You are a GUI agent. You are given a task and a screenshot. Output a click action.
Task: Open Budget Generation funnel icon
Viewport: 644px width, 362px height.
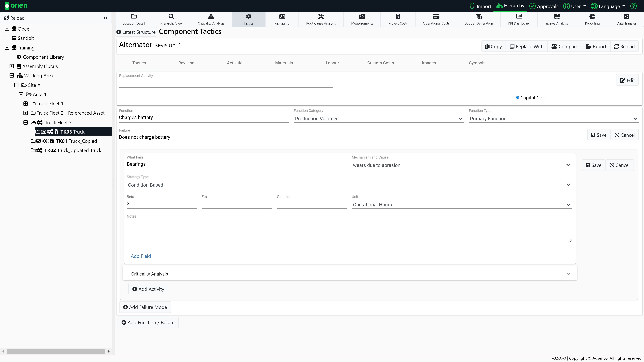[x=479, y=16]
